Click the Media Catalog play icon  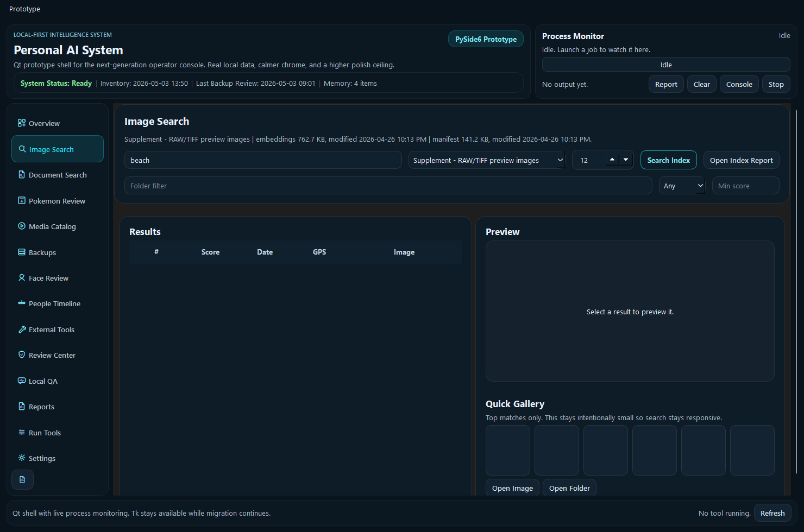tap(22, 226)
